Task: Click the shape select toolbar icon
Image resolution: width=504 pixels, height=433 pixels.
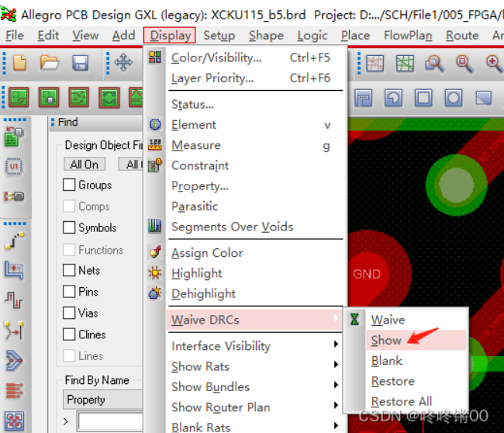Action: point(483,98)
